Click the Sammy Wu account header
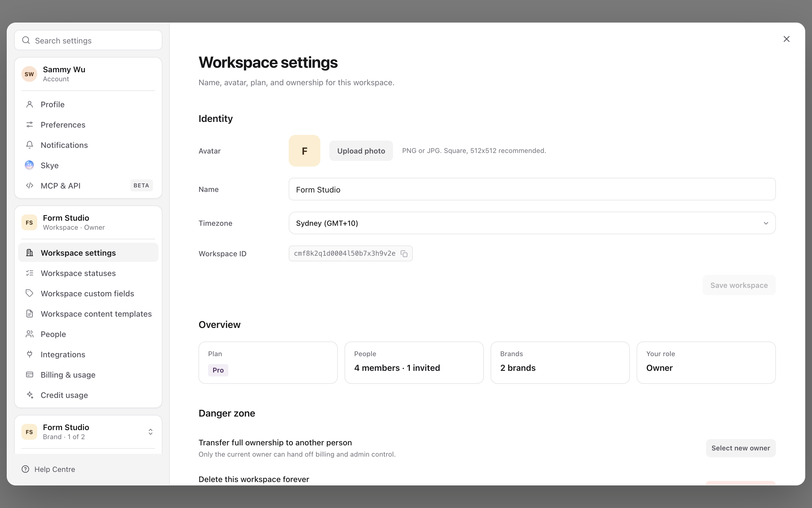812x508 pixels. [88, 74]
